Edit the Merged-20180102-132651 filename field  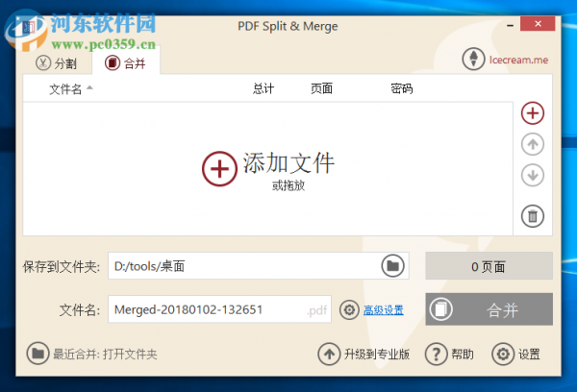coord(219,309)
